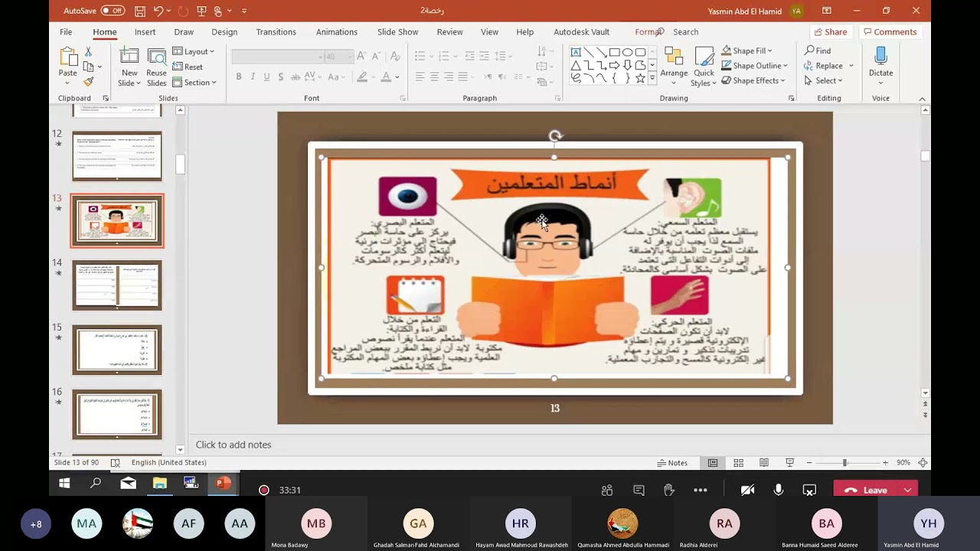Start Slide Show from status bar

(789, 463)
